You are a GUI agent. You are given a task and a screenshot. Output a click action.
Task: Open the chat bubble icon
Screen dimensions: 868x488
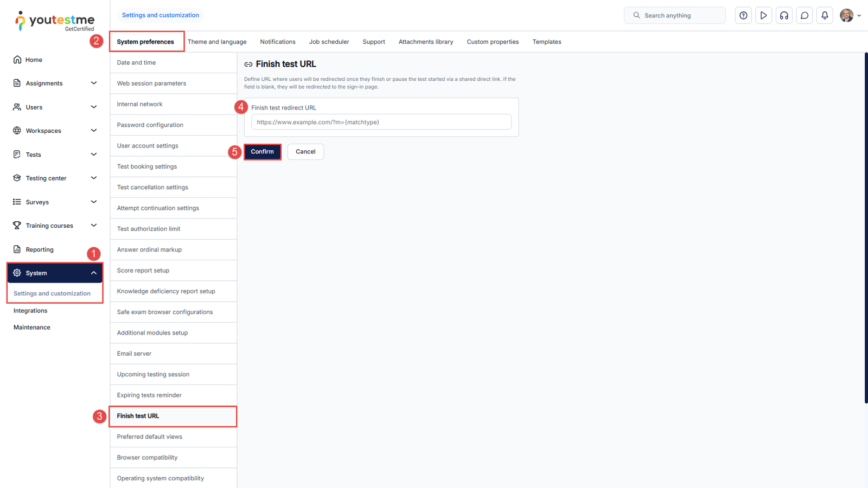(x=805, y=16)
